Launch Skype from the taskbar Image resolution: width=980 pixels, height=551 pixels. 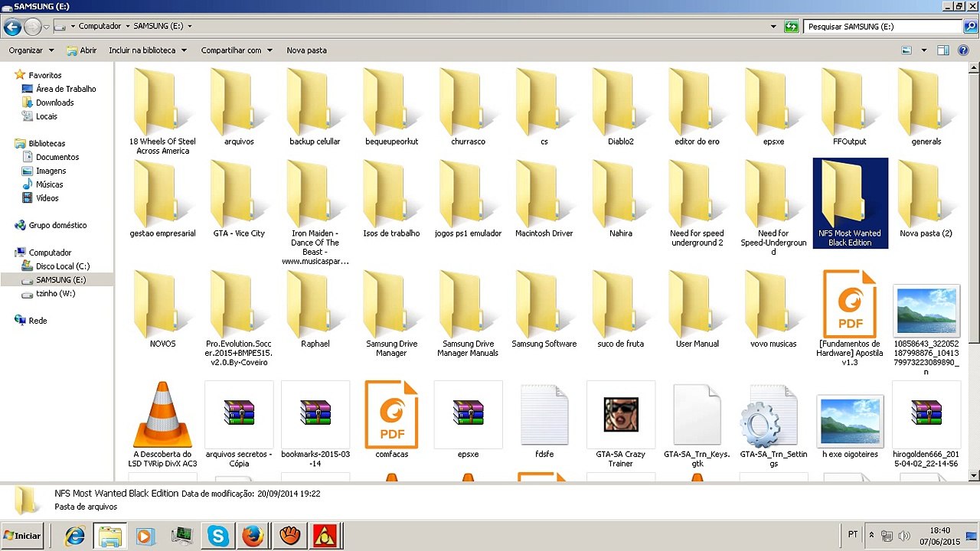pos(218,536)
